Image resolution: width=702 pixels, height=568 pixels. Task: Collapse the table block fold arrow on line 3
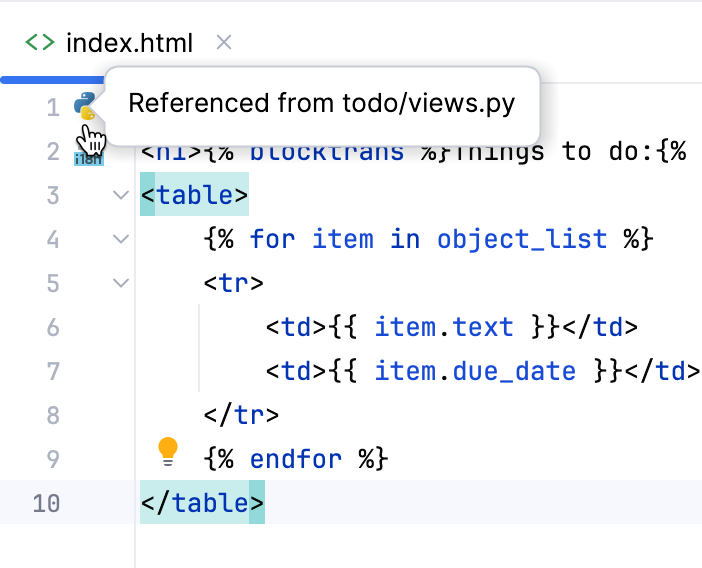click(x=121, y=195)
